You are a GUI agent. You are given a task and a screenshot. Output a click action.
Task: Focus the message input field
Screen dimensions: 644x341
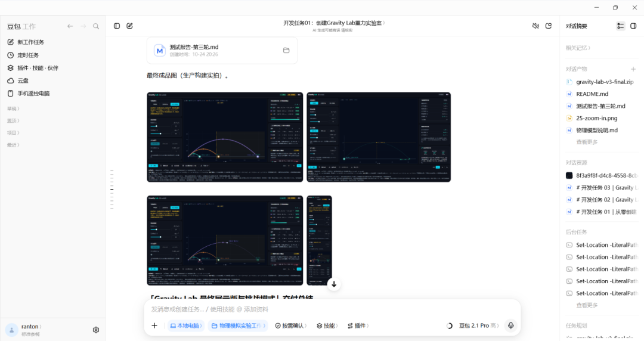point(332,309)
